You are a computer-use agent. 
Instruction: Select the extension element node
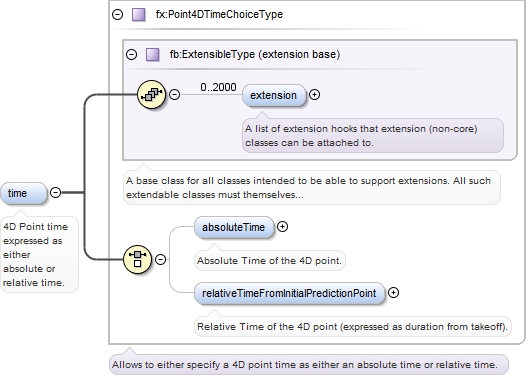point(274,95)
